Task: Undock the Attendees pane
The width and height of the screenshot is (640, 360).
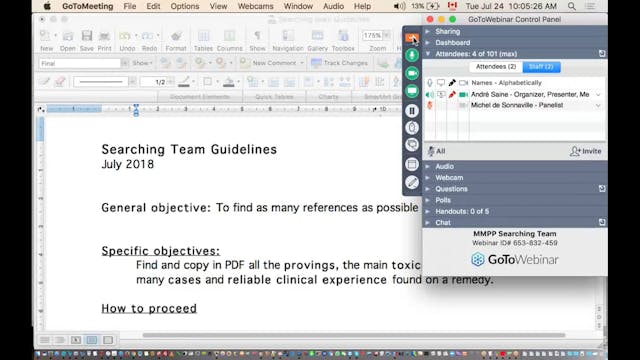Action: [602, 53]
